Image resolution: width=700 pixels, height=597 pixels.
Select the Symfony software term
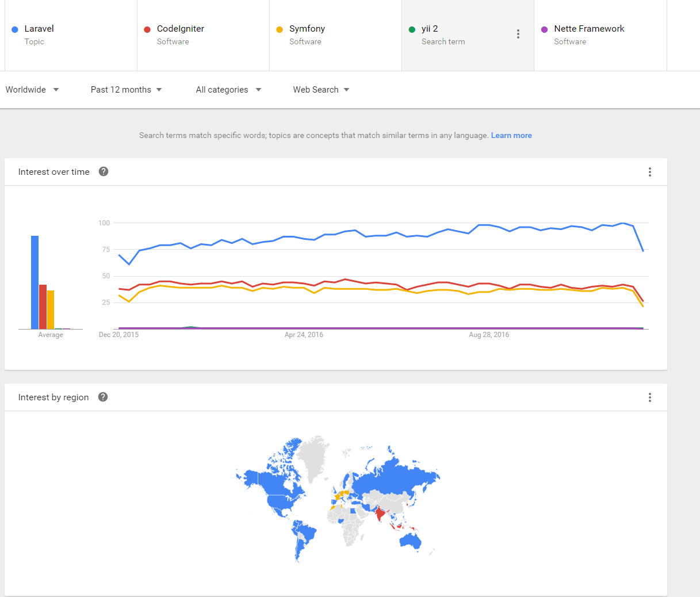pos(335,35)
